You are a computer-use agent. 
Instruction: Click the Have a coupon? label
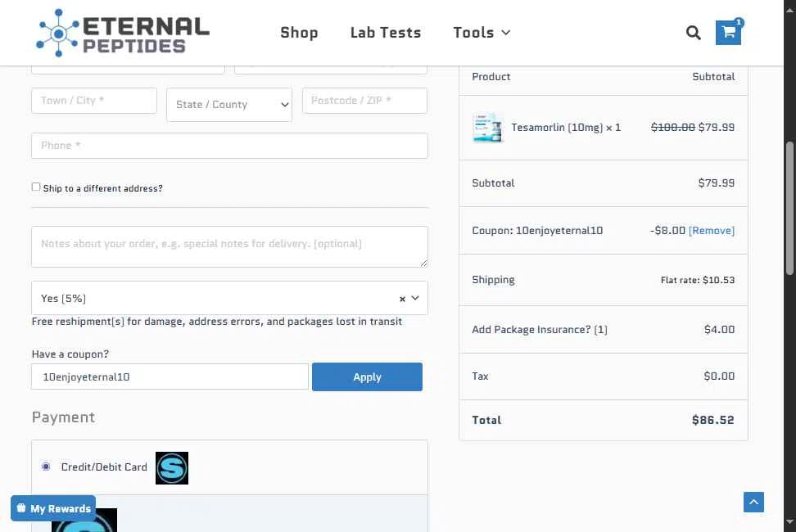pyautogui.click(x=70, y=354)
